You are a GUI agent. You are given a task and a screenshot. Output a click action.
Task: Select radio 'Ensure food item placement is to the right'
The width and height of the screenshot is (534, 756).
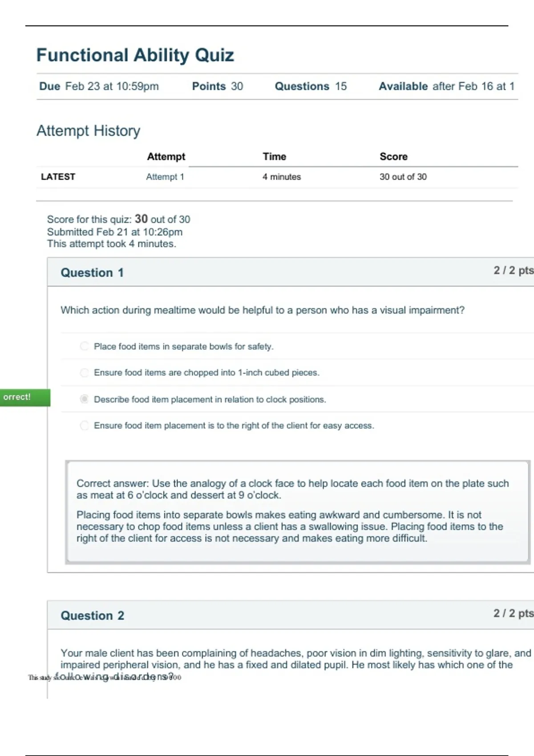84,426
